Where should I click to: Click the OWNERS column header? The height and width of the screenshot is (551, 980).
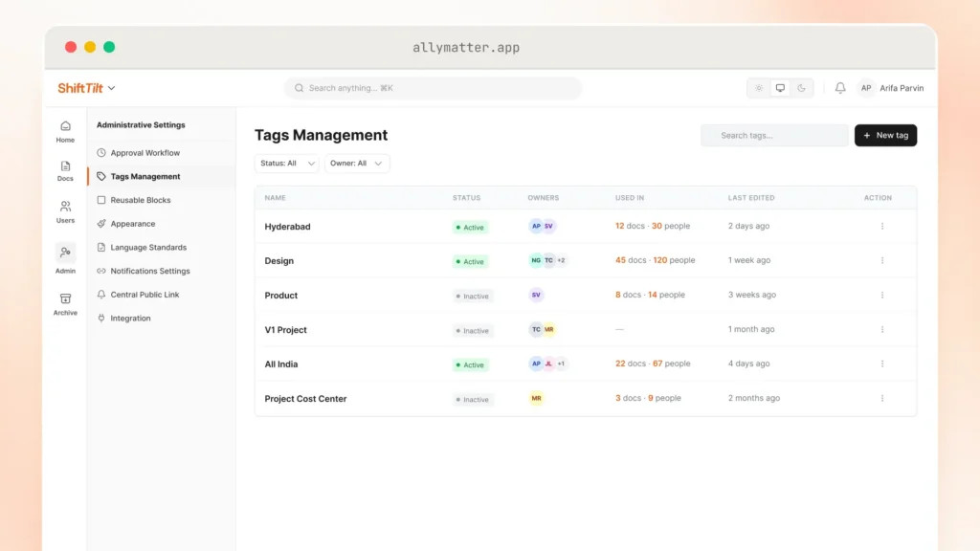(x=544, y=198)
